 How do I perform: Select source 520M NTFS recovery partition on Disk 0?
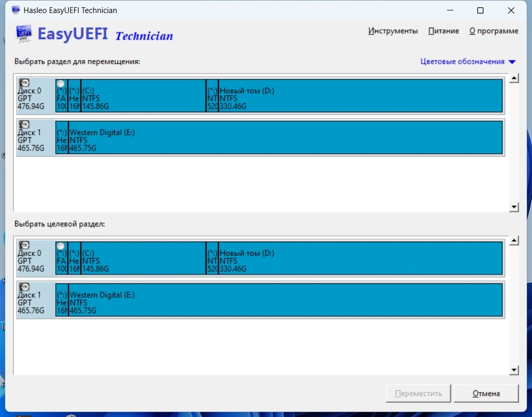click(212, 96)
